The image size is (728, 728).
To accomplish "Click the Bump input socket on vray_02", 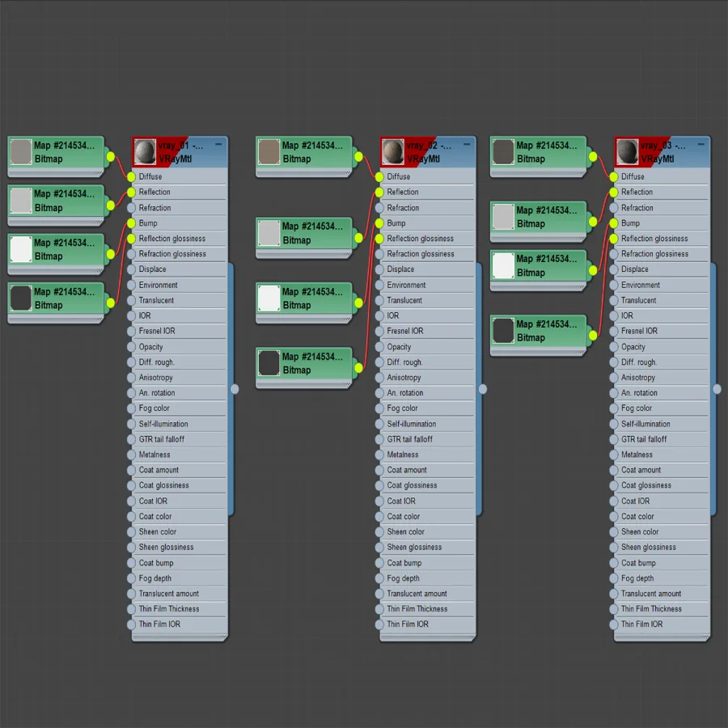I will (x=379, y=223).
